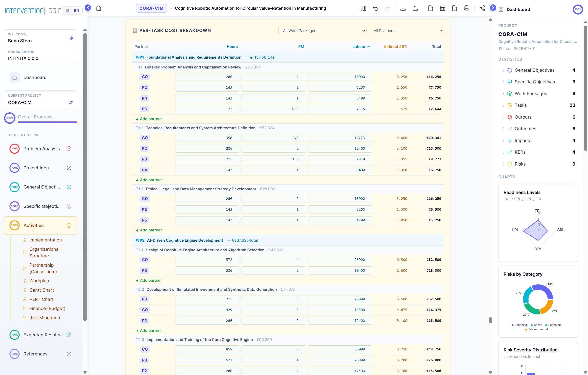Image resolution: width=588 pixels, height=375 pixels.
Task: Collapse WP2 AI-Driven Cognitive Engine header row
Action: coord(288,240)
